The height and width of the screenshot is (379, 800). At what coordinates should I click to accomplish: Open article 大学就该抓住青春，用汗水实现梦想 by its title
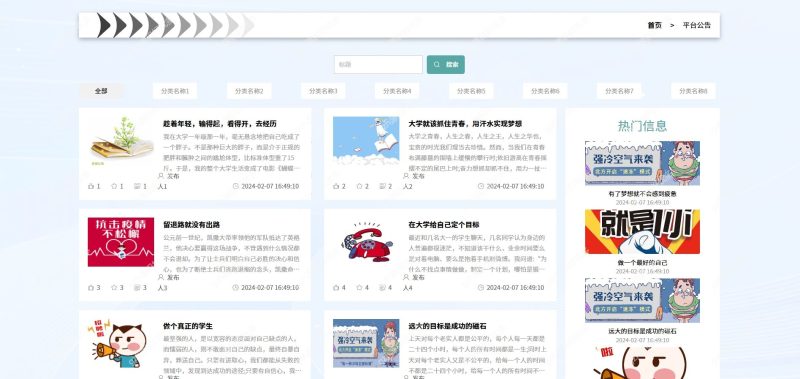coord(465,124)
